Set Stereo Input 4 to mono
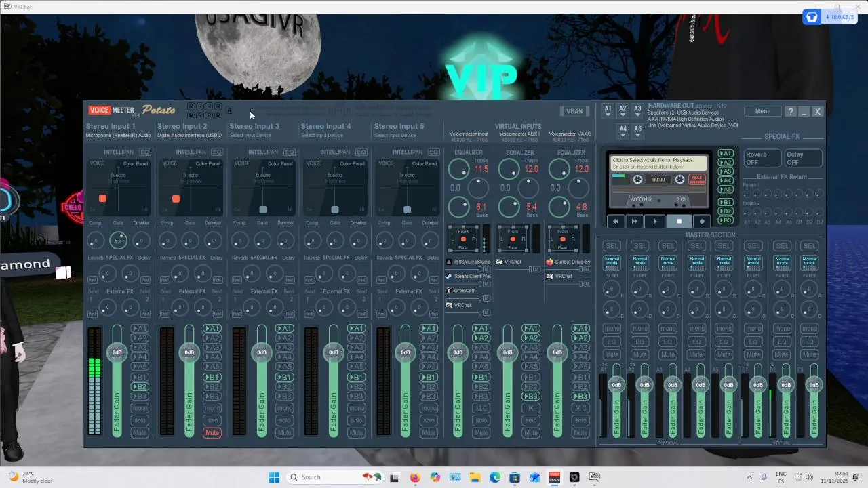 pos(357,408)
